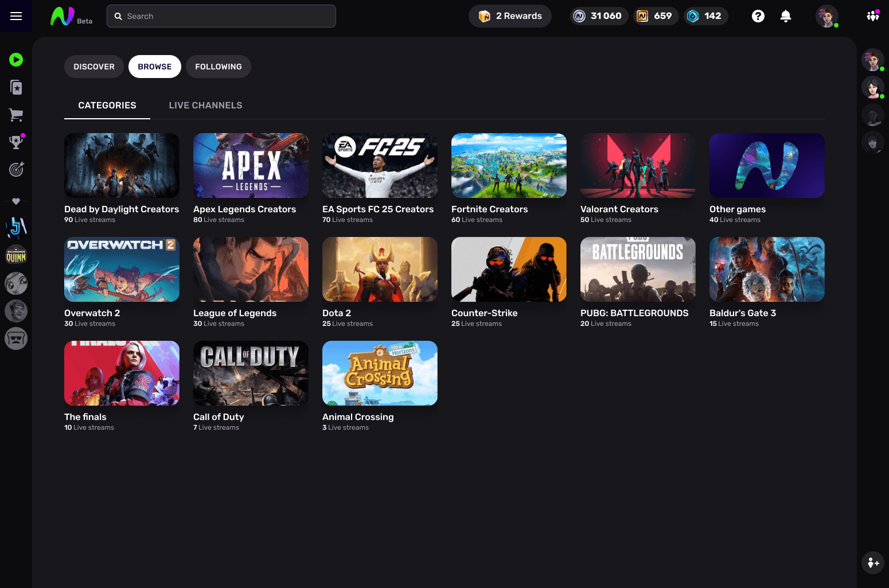Open Other games thumbnail
Image resolution: width=889 pixels, height=588 pixels.
[767, 166]
